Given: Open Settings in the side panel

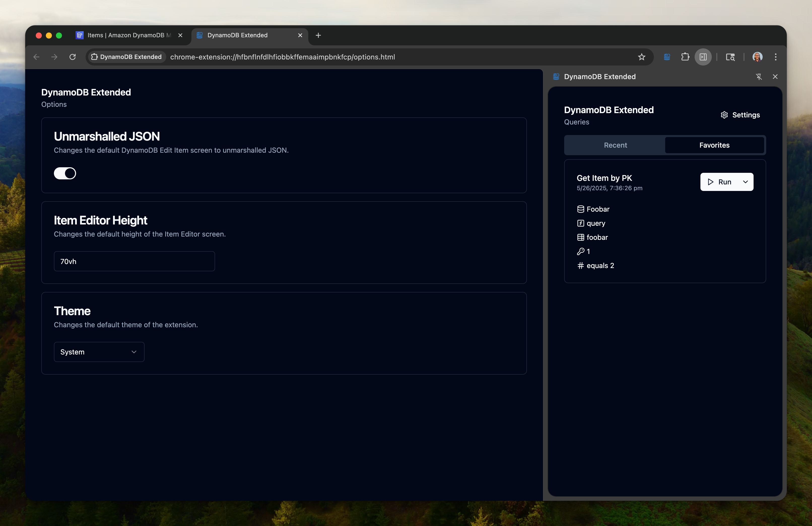Looking at the screenshot, I should [x=740, y=115].
